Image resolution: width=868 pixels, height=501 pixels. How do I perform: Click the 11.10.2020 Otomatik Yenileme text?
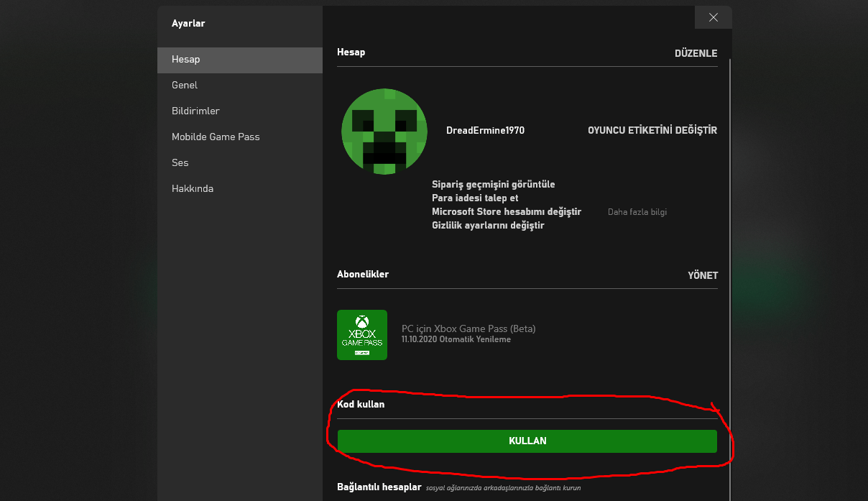pos(456,339)
